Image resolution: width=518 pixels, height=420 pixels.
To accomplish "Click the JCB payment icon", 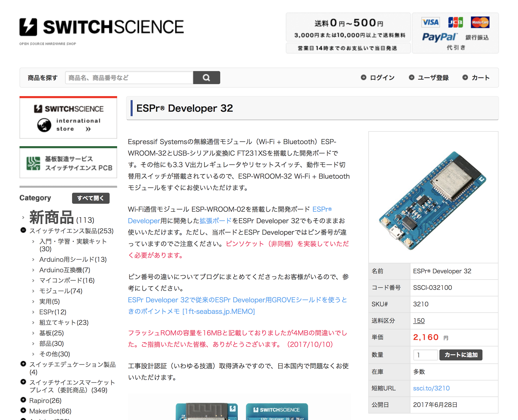I will (455, 22).
